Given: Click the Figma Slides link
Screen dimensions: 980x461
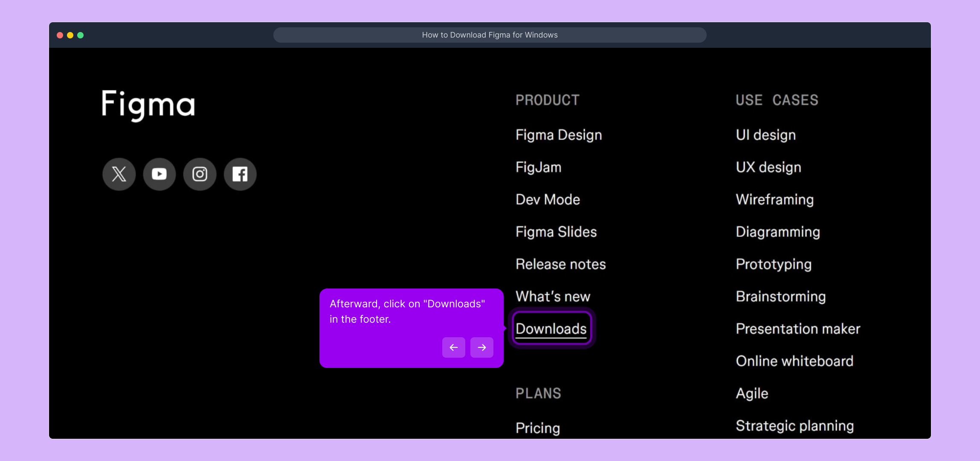Looking at the screenshot, I should pyautogui.click(x=556, y=232).
